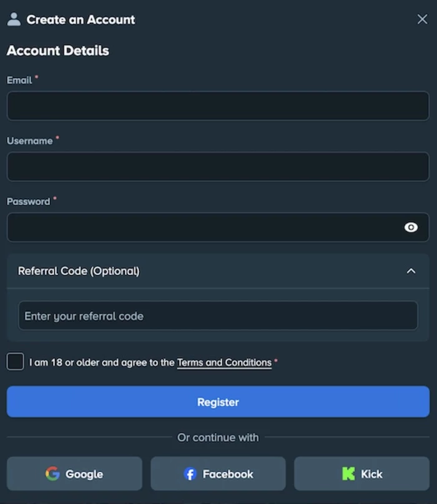Continue with the Facebook button

click(218, 474)
